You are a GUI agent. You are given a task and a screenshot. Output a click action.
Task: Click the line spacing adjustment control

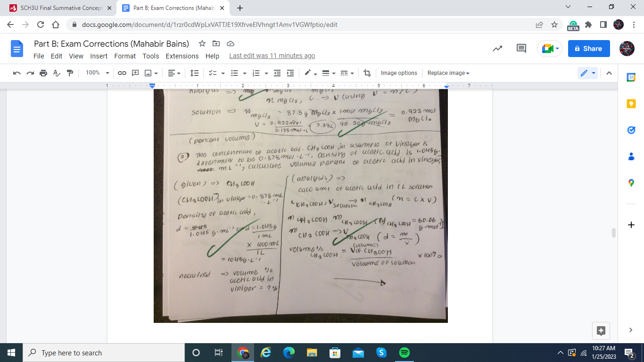195,73
